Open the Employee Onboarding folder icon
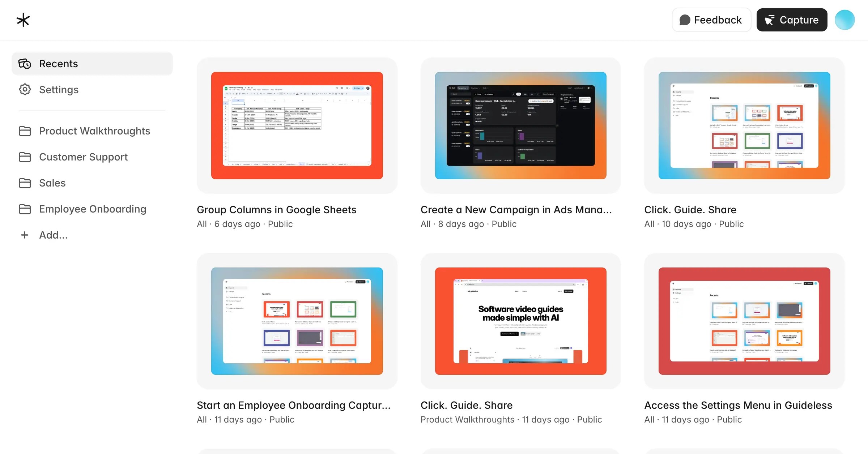The width and height of the screenshot is (868, 454). pos(25,209)
